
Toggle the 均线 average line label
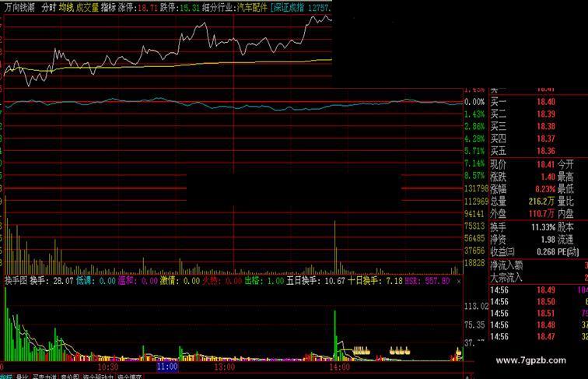click(x=66, y=8)
